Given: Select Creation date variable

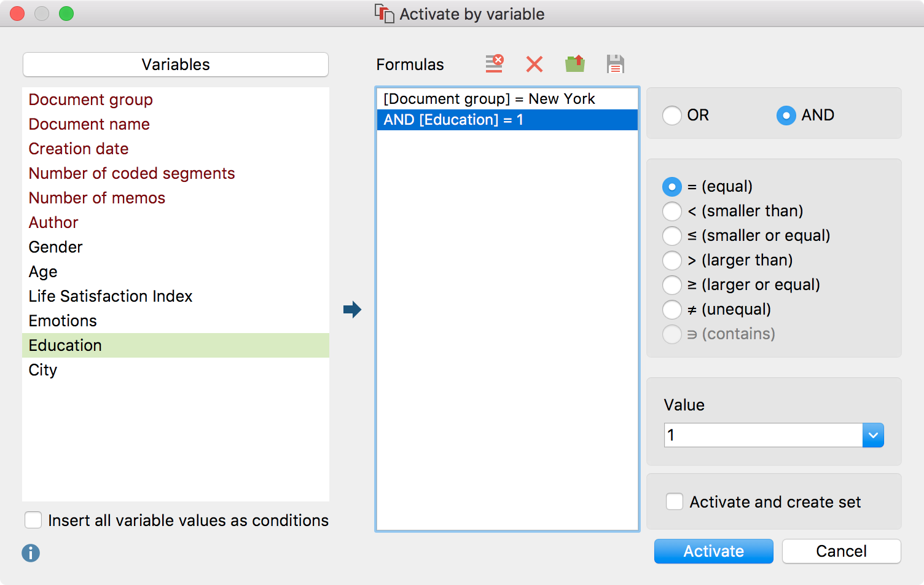Looking at the screenshot, I should 176,149.
